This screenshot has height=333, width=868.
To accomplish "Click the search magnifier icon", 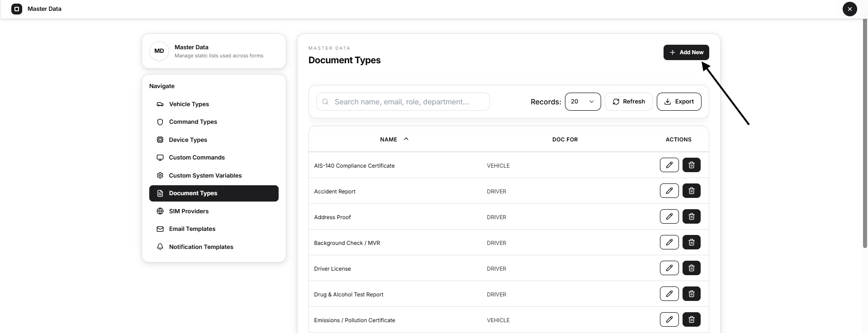I will tap(325, 102).
